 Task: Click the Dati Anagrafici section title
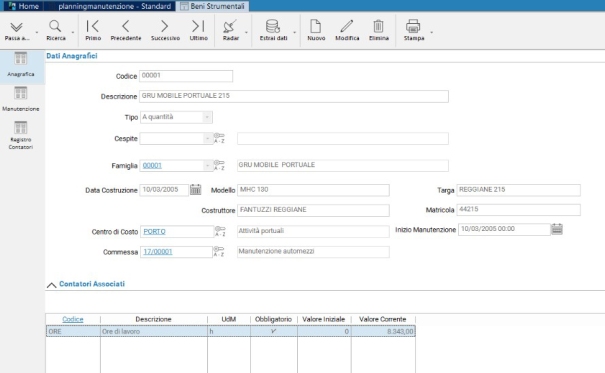(x=72, y=56)
